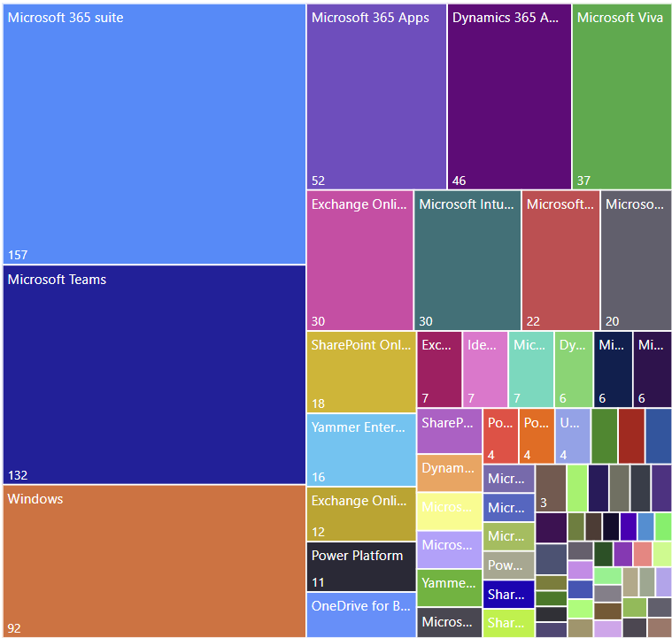Select the Dynamics 365 A... tile showing 46
This screenshot has height=638, width=672.
[509, 96]
